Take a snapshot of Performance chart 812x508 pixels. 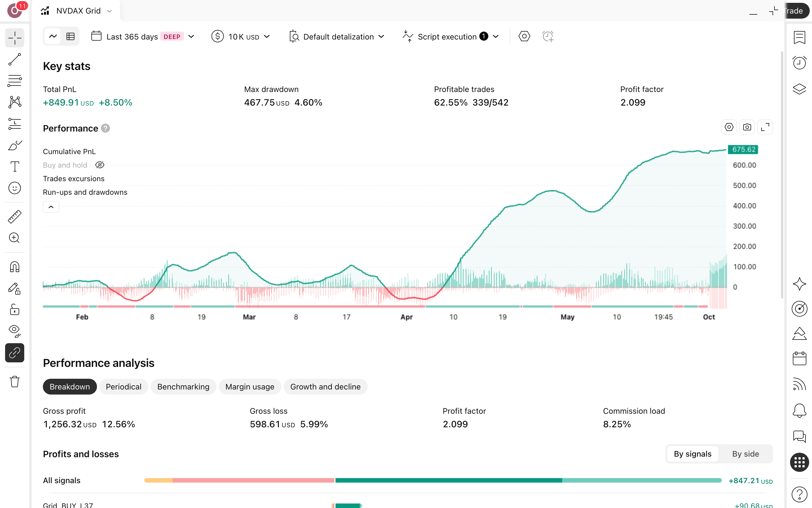(747, 127)
